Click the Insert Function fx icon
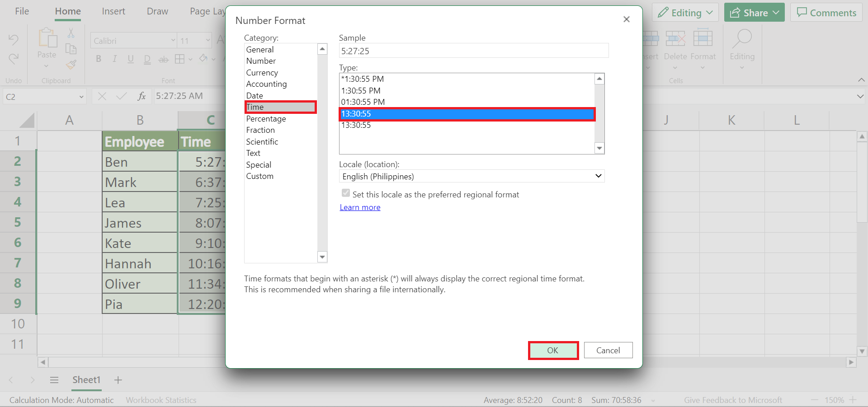868x407 pixels. coord(142,96)
